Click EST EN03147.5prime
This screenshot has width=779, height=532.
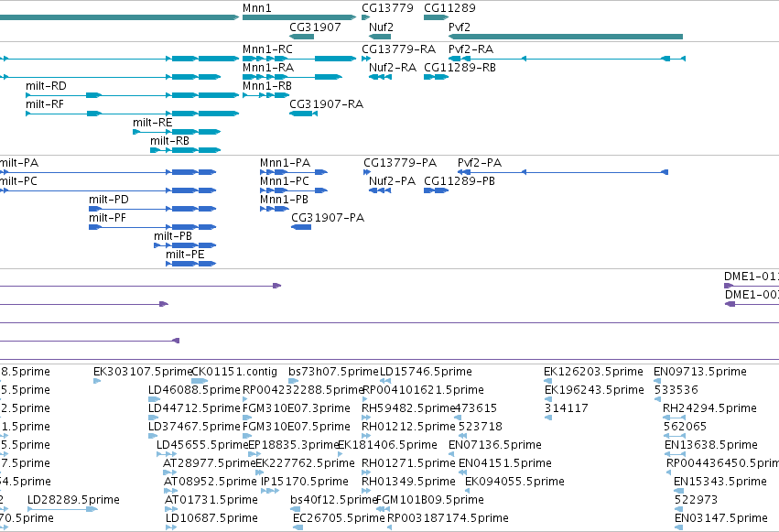[x=721, y=518]
